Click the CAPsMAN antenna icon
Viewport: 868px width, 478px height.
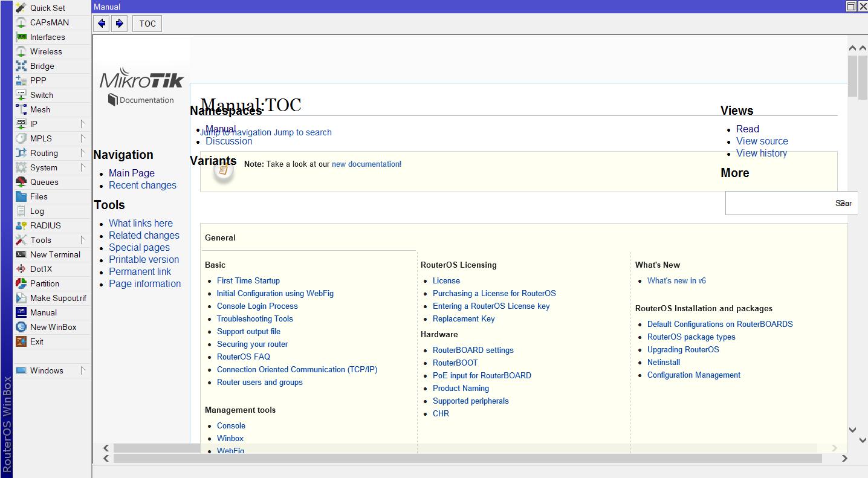21,22
